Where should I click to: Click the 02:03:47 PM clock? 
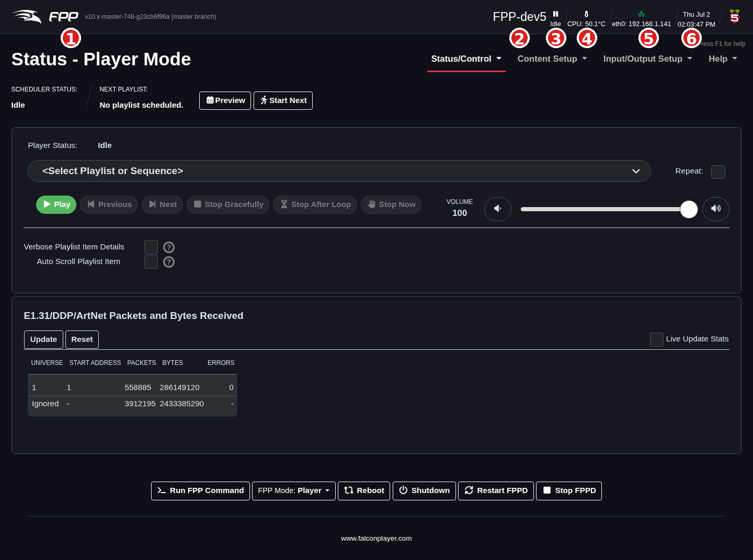(697, 25)
